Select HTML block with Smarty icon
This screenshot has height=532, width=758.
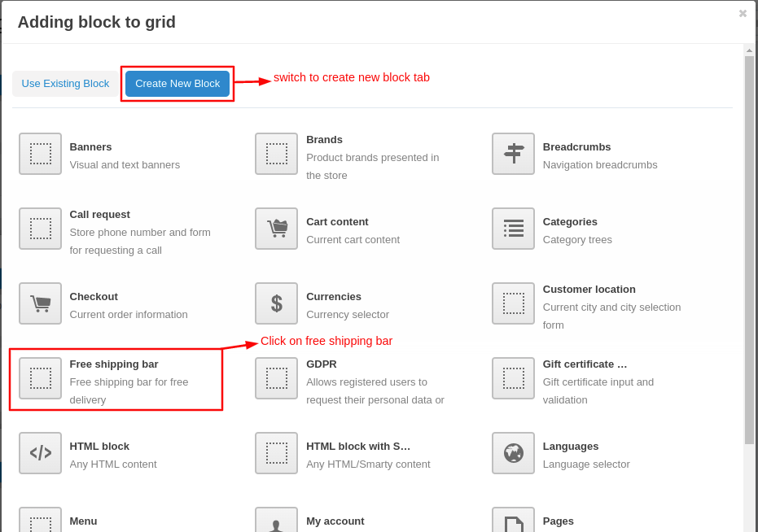point(277,453)
